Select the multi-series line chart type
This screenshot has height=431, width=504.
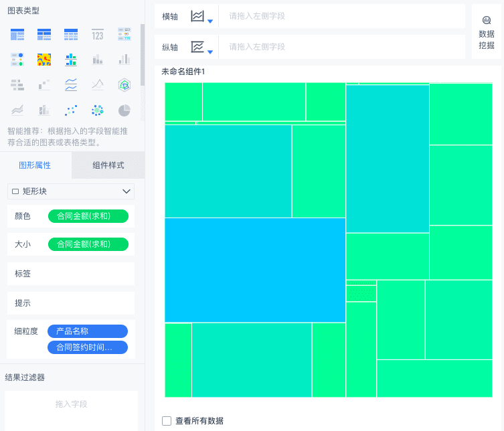click(x=98, y=85)
